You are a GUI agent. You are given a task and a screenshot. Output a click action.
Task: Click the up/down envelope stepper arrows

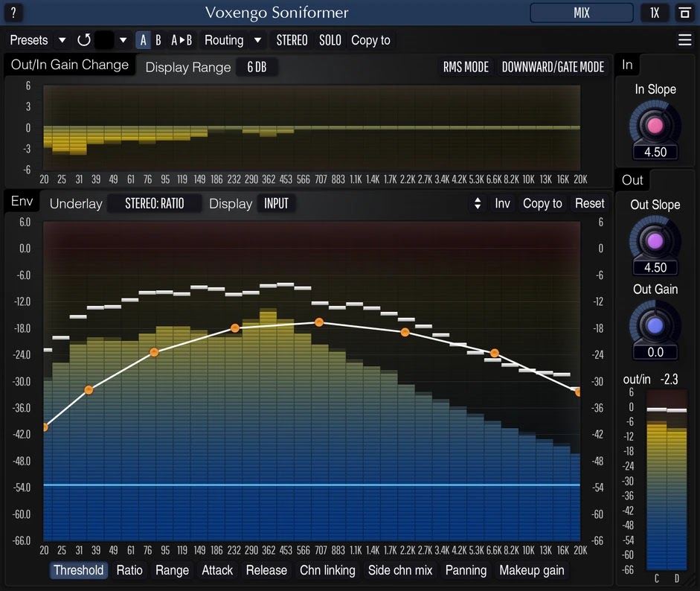[x=478, y=203]
